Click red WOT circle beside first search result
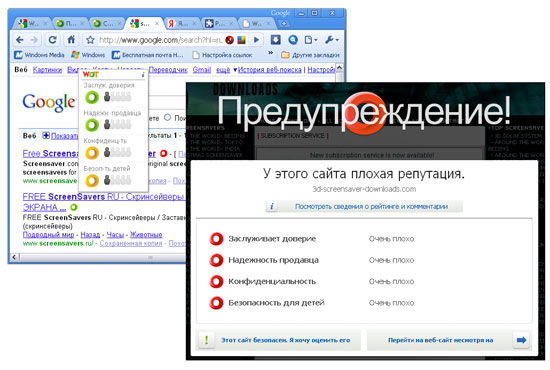Screen dimensions: 550x370 tap(163, 153)
